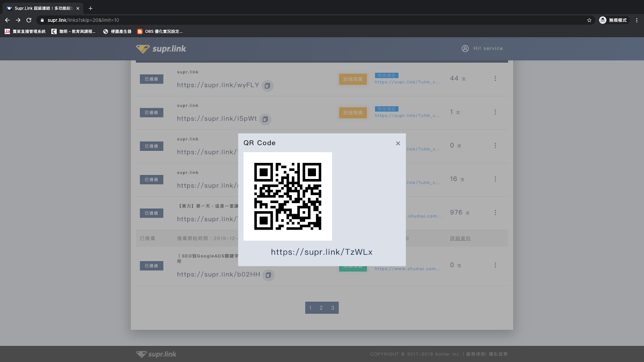The width and height of the screenshot is (644, 362).
Task: Go to pagination page 2
Action: coord(321,308)
